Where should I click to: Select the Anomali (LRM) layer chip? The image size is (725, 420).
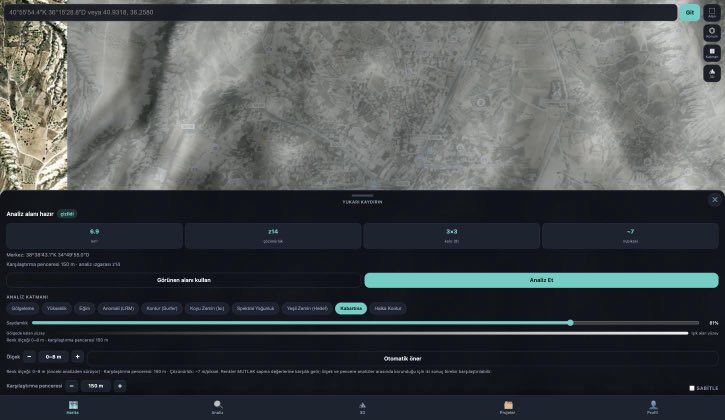[118, 309]
